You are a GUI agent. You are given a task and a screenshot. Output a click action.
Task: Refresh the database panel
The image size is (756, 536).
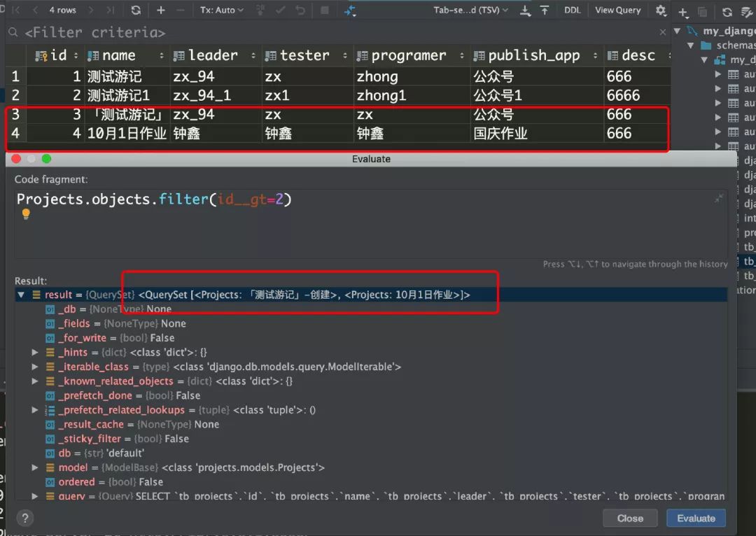coord(727,12)
